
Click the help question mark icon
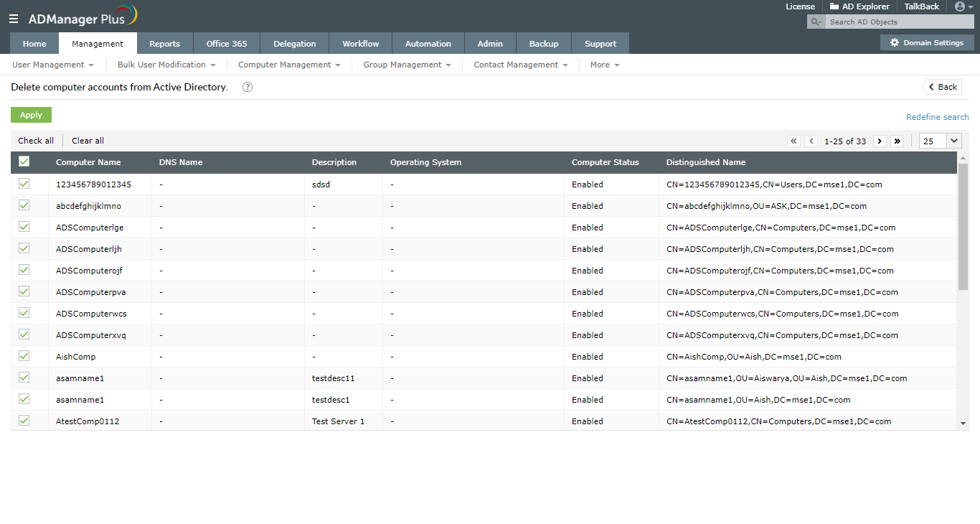click(x=248, y=87)
